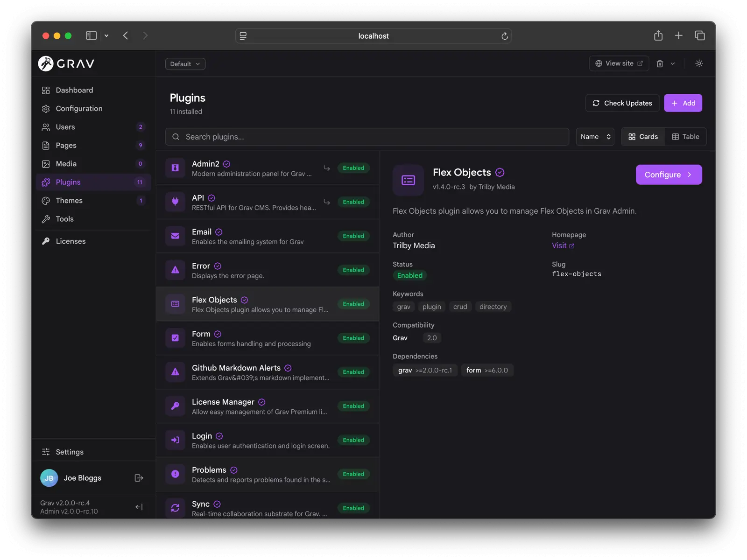
Task: Visit the plugin homepage link
Action: [563, 245]
